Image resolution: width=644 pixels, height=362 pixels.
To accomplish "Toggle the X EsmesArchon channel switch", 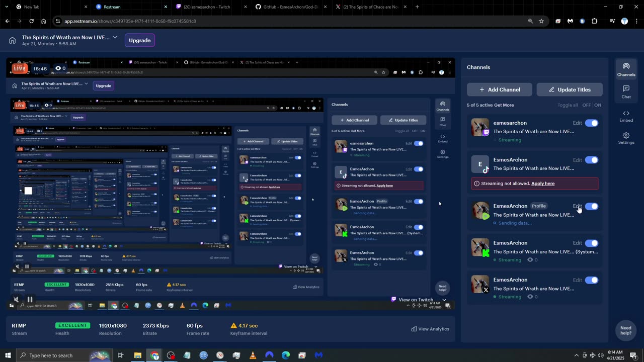I will (592, 280).
